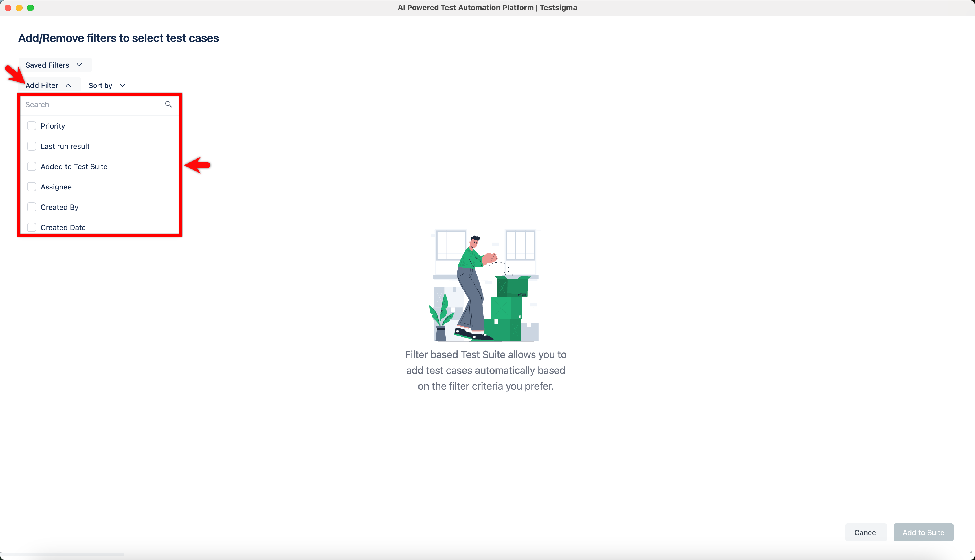Check the Created Date filter
Image resolution: width=975 pixels, height=560 pixels.
[x=32, y=227]
